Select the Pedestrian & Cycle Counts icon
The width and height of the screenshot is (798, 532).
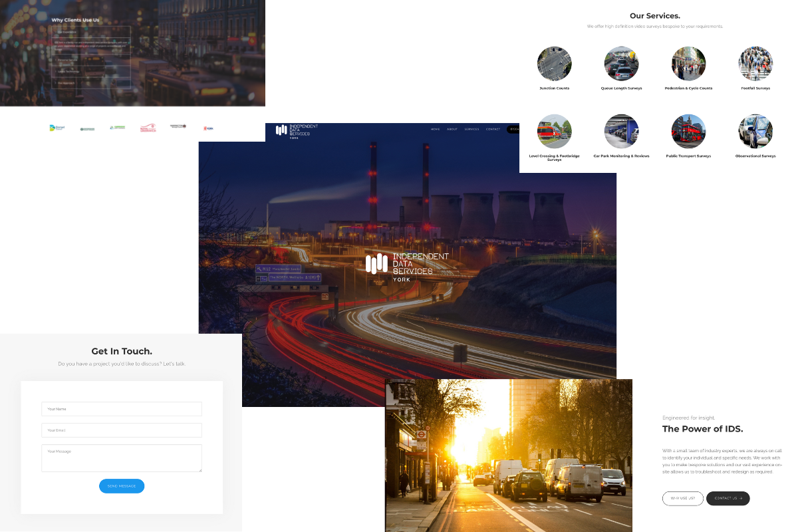tap(688, 64)
